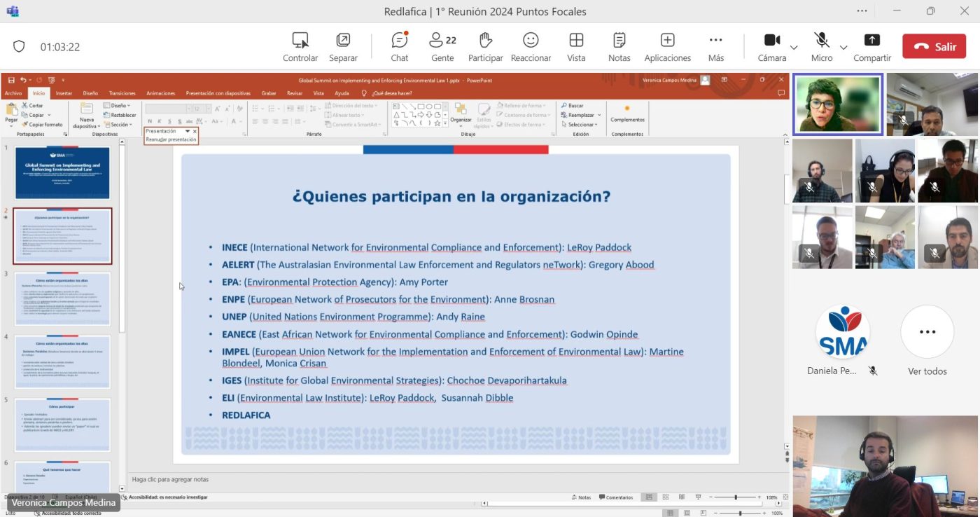Start sharing screen with Compartir
Image resolution: width=980 pixels, height=517 pixels.
click(x=871, y=46)
